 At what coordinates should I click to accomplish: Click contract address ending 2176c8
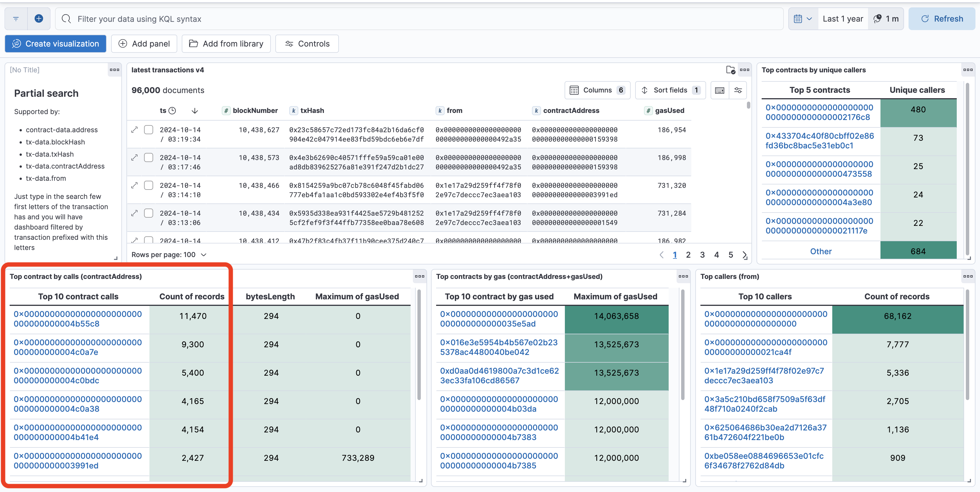point(819,112)
